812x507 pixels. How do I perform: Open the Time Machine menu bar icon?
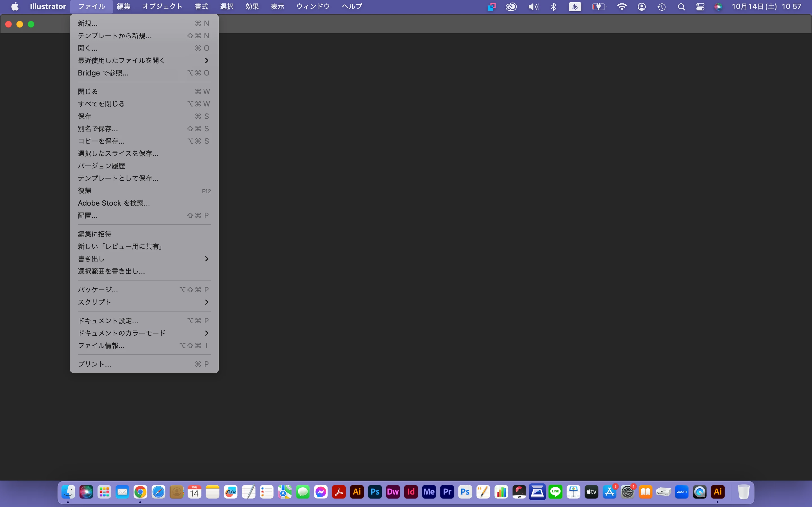(x=661, y=7)
